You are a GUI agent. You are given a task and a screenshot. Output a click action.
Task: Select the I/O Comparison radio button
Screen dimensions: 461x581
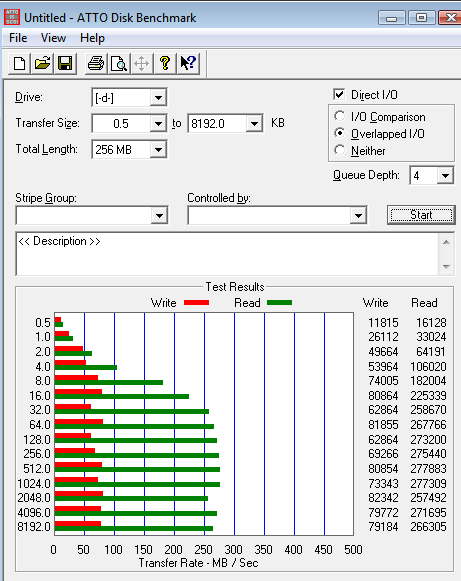(339, 116)
